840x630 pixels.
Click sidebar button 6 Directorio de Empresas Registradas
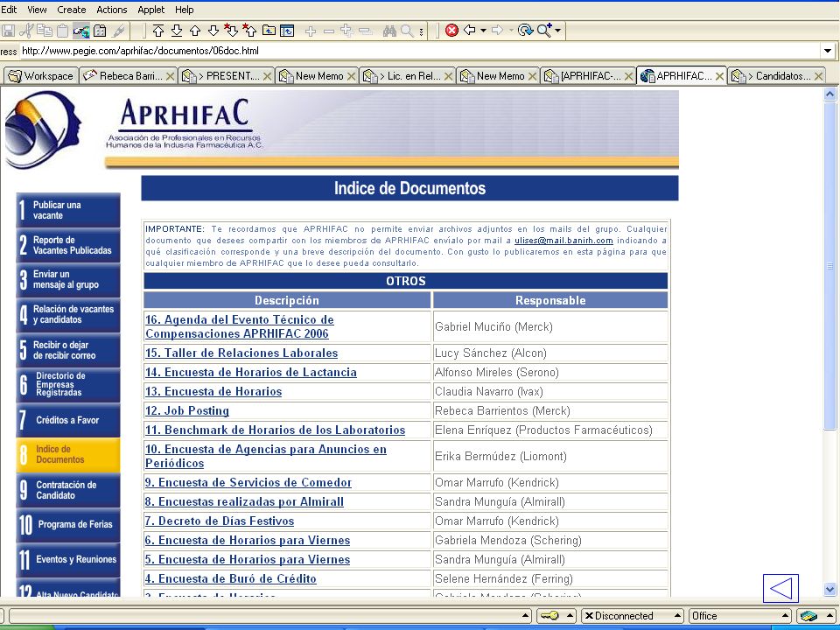tap(68, 385)
